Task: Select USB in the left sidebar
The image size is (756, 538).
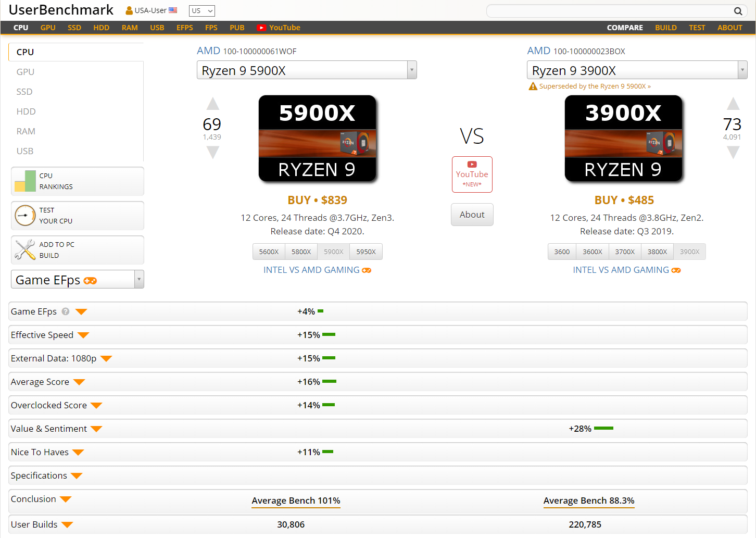Action: (25, 151)
